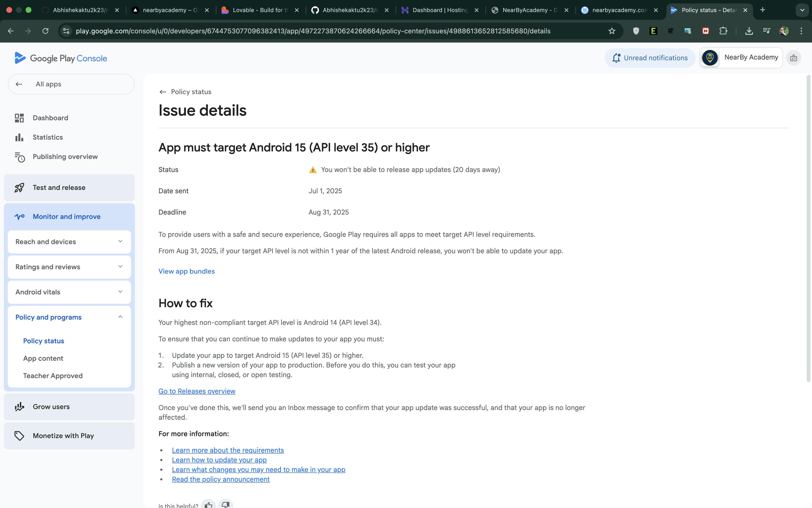Image resolution: width=812 pixels, height=508 pixels.
Task: Click thumbs down for Is this helpful
Action: pyautogui.click(x=225, y=505)
